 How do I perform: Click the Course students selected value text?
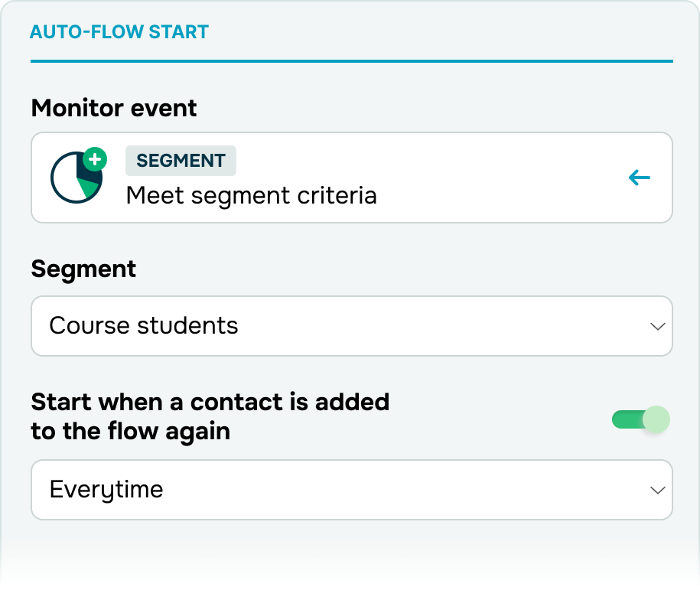(x=144, y=325)
